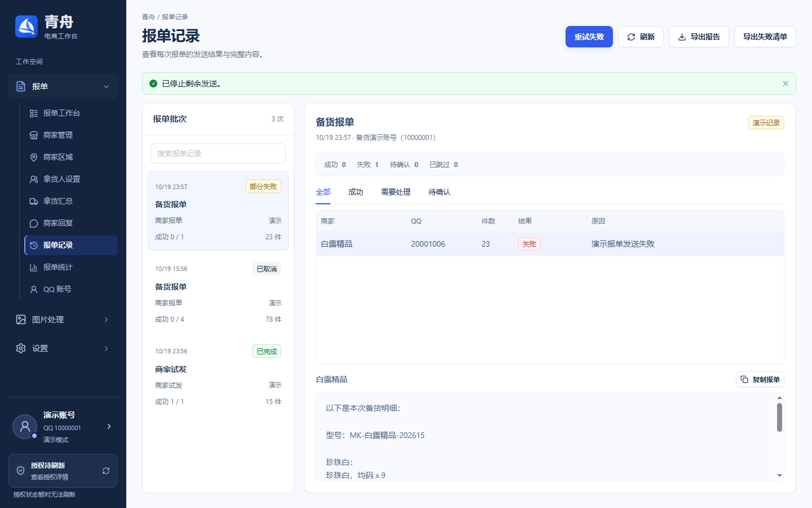Click the 失败 1 stat counter
The image size is (812, 508).
pos(368,165)
